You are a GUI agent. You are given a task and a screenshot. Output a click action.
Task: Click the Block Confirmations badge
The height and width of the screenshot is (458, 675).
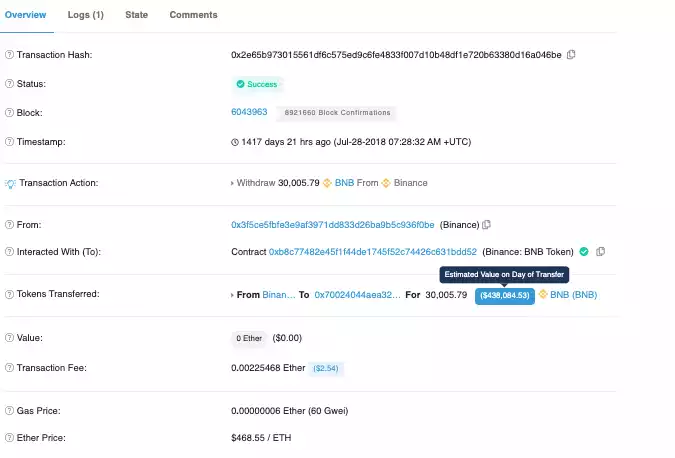[x=337, y=113]
